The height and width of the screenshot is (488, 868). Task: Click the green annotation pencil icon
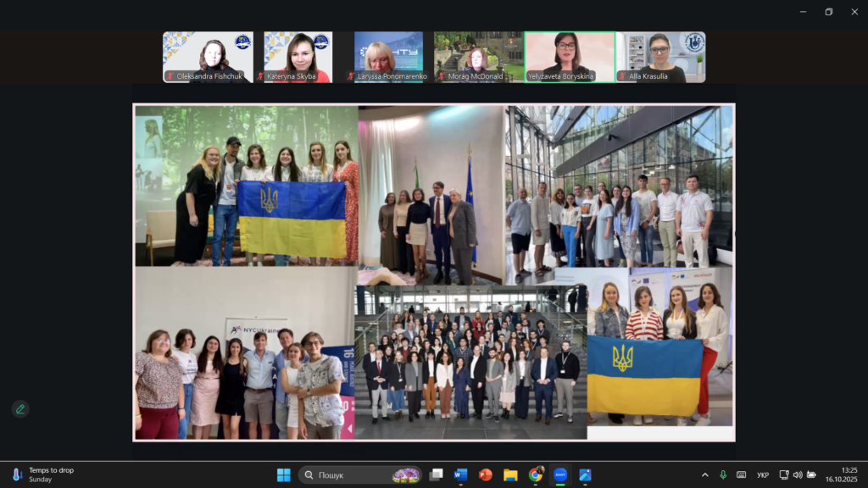tap(20, 409)
